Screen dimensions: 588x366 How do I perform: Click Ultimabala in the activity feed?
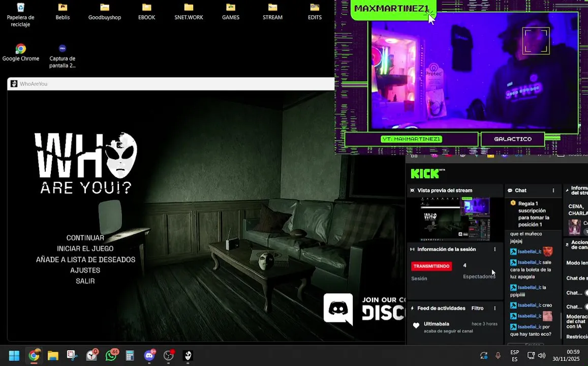point(436,324)
